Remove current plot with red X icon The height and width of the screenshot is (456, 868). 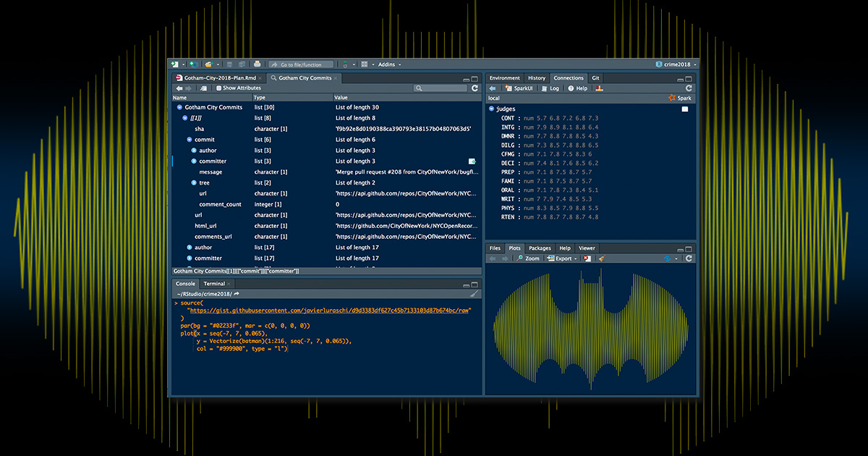587,258
